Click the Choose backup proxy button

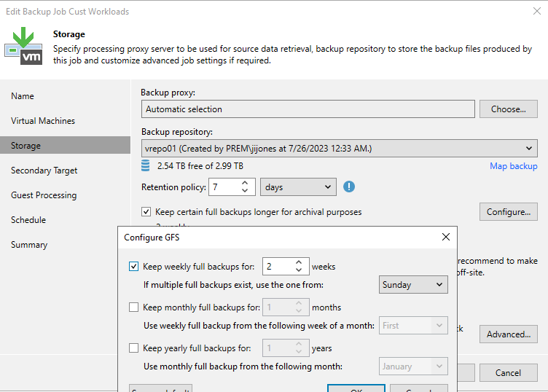click(508, 109)
